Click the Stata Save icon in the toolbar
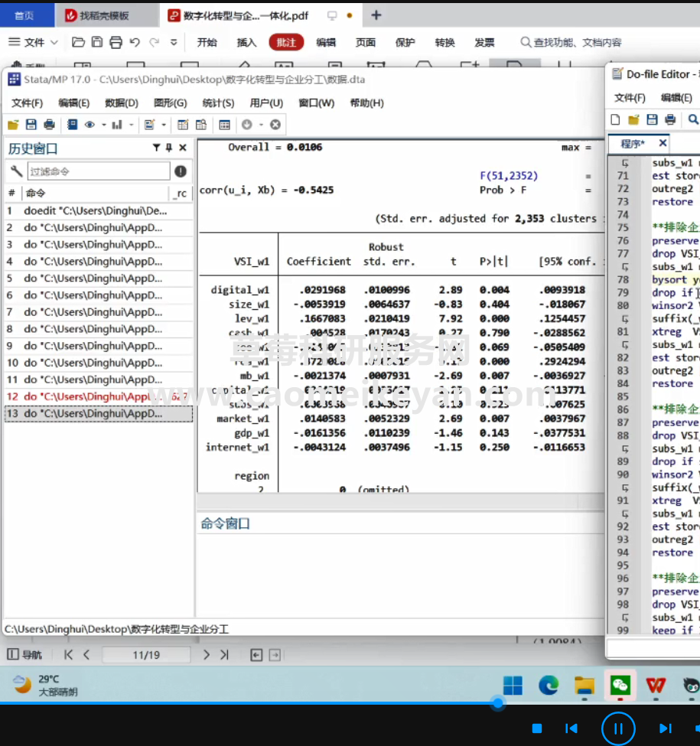700x746 pixels. tap(31, 125)
